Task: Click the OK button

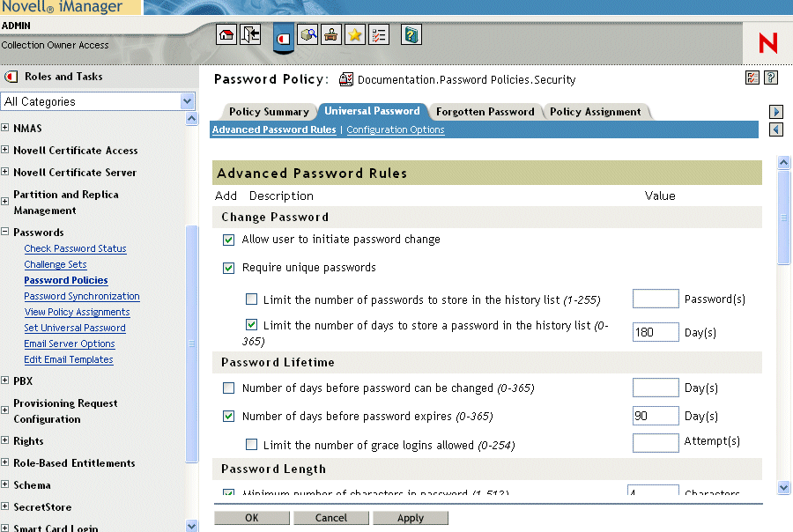Action: point(252,518)
